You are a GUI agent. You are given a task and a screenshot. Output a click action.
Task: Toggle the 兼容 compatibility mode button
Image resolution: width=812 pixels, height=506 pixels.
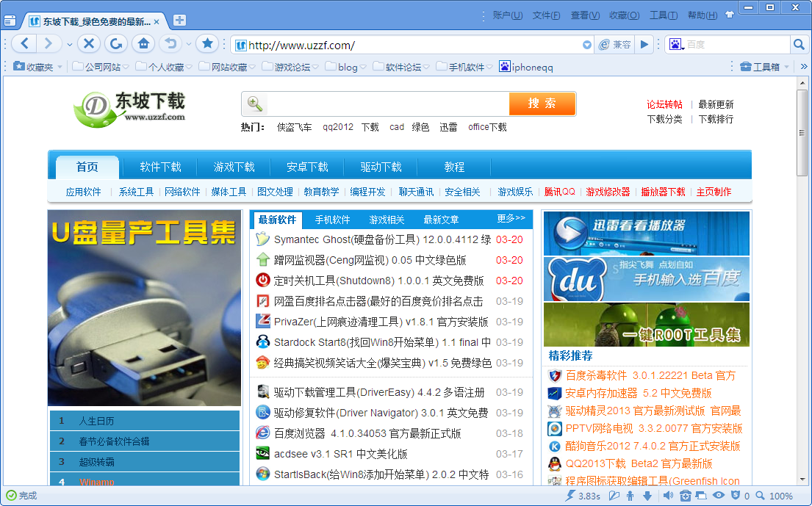click(x=615, y=45)
